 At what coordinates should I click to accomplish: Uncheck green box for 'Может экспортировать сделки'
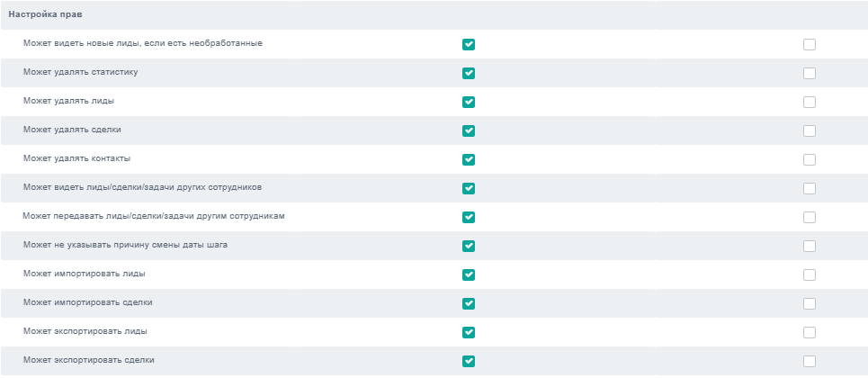[x=469, y=362]
